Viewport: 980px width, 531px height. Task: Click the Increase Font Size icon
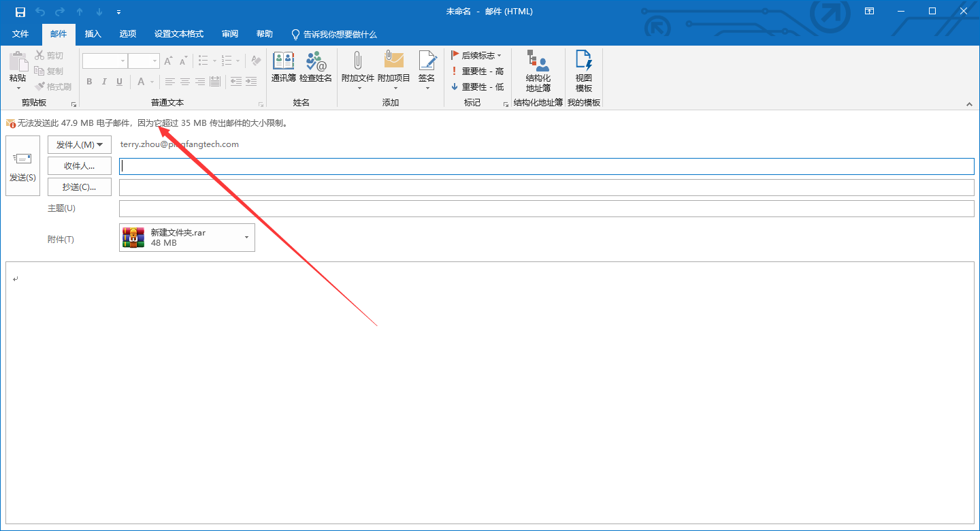click(168, 61)
